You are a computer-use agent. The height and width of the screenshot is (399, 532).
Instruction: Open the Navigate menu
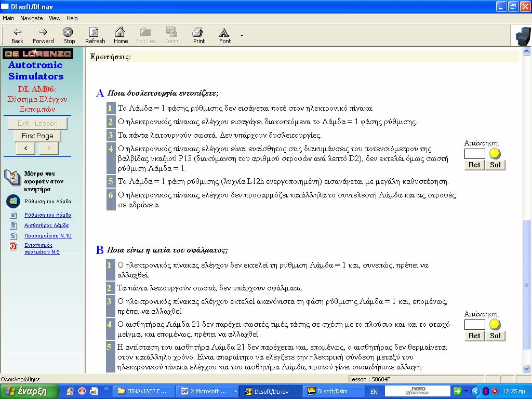pos(32,18)
